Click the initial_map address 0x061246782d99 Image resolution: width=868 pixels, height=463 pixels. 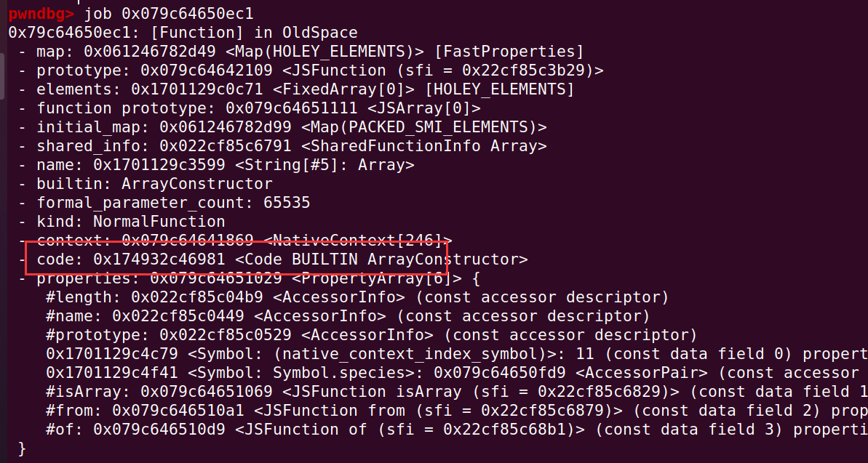click(x=226, y=127)
